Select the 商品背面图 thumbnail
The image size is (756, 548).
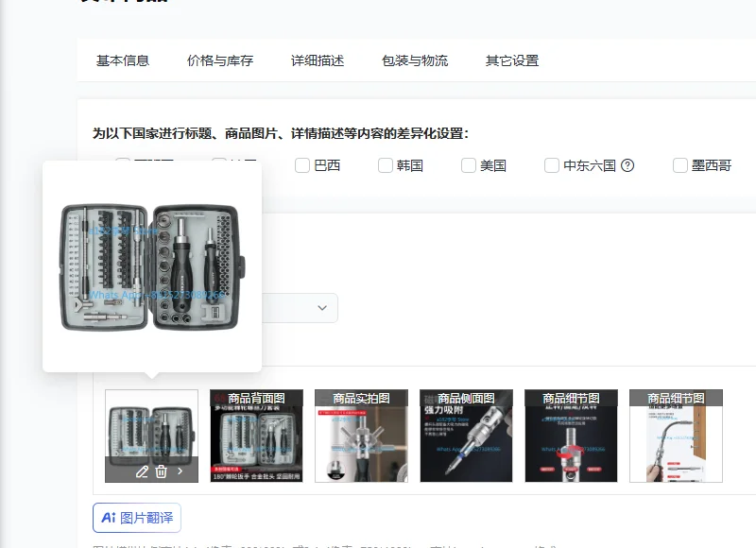(256, 436)
